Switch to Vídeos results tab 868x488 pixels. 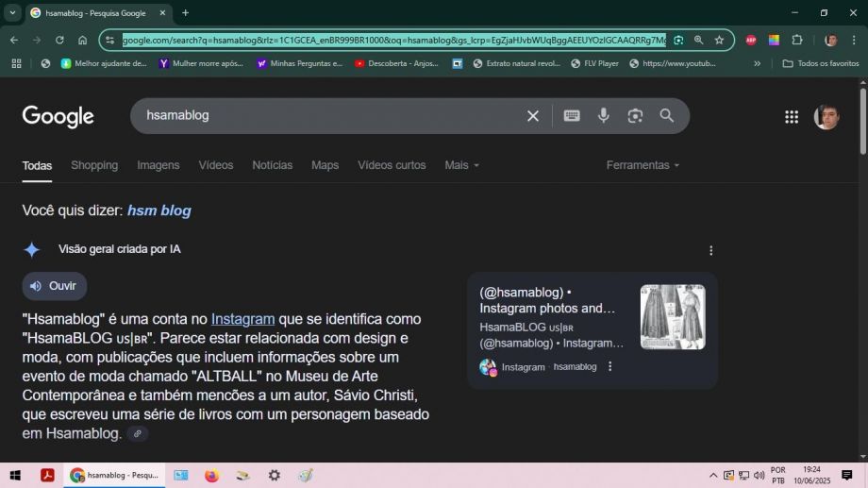(216, 165)
